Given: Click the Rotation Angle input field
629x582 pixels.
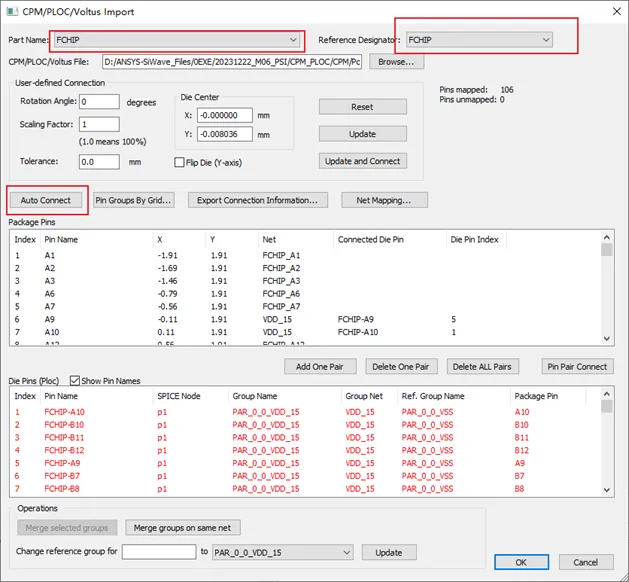Looking at the screenshot, I should click(99, 101).
